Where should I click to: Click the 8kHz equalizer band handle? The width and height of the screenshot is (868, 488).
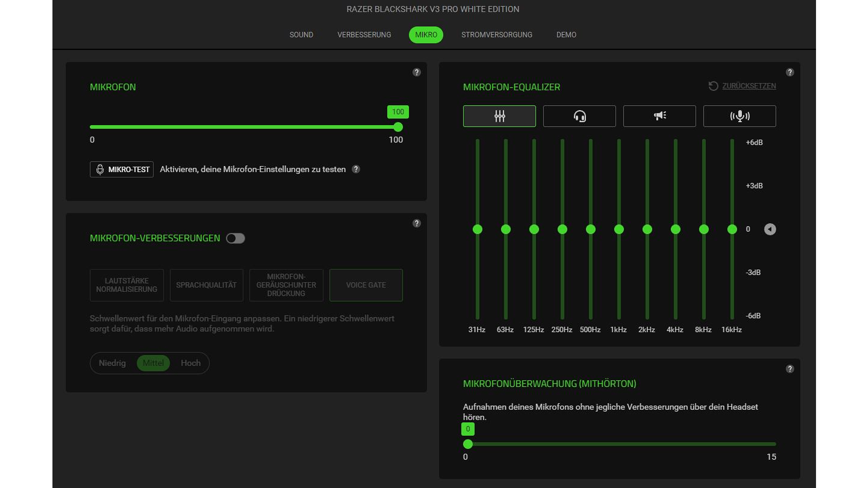pyautogui.click(x=703, y=230)
